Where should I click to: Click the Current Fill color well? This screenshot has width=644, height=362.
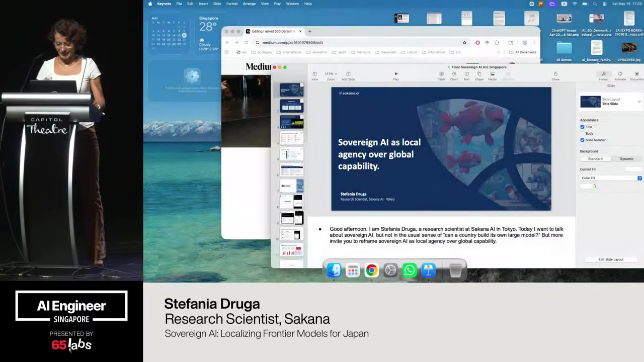(x=633, y=169)
